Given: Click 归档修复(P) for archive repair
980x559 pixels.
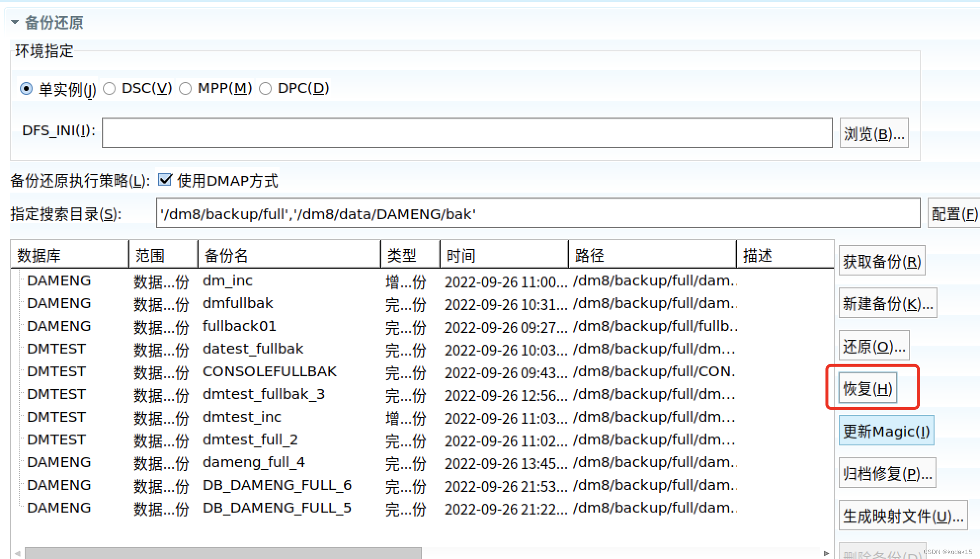Looking at the screenshot, I should pos(887,473).
